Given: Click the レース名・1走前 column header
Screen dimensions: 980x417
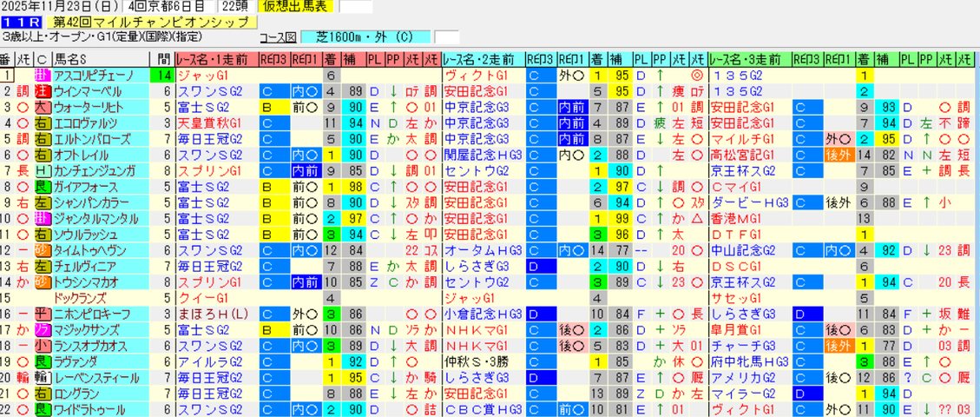Looking at the screenshot, I should pos(217,59).
